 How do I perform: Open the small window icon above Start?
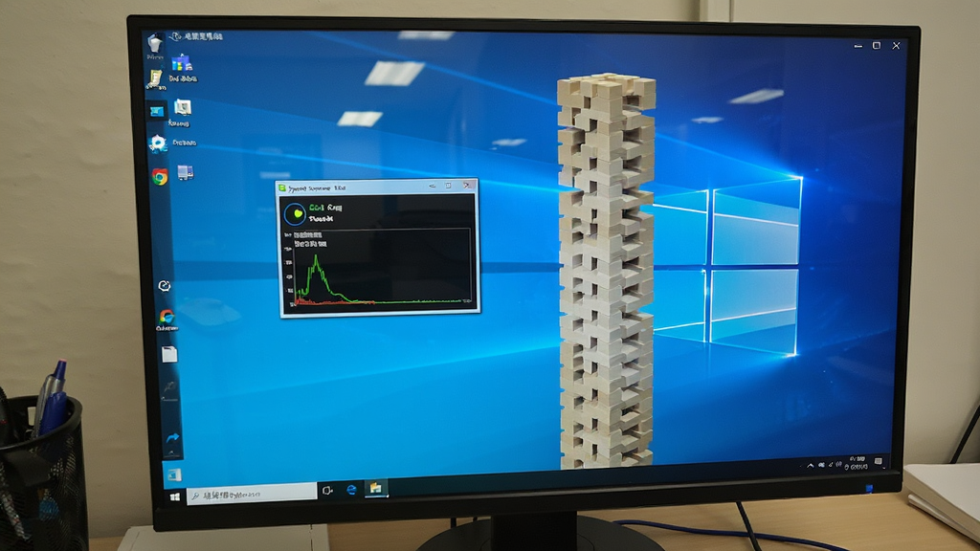coord(173,474)
